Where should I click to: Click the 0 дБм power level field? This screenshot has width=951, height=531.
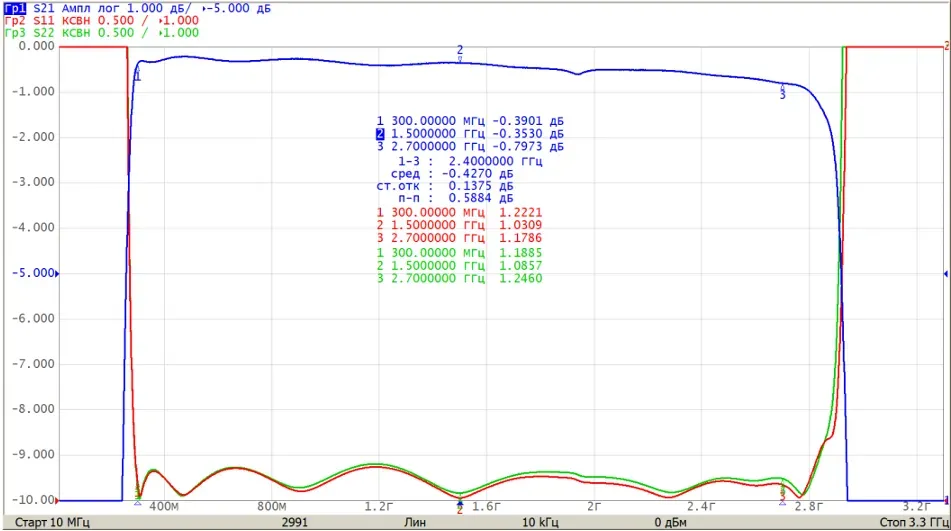(x=671, y=523)
